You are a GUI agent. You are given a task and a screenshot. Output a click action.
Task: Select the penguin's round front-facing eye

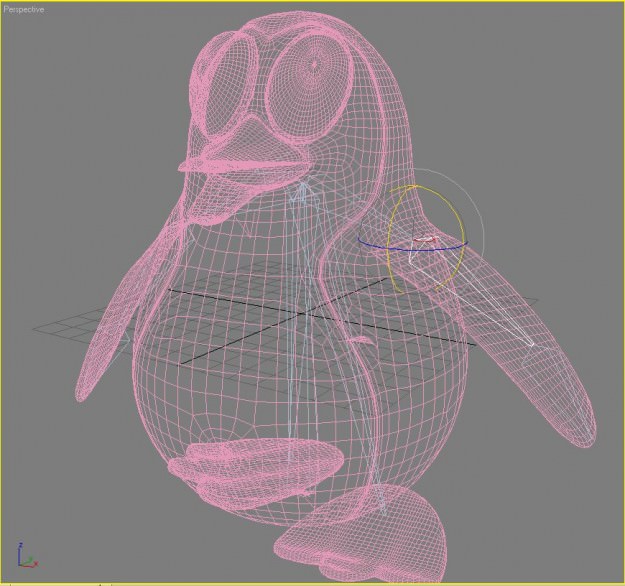point(310,87)
